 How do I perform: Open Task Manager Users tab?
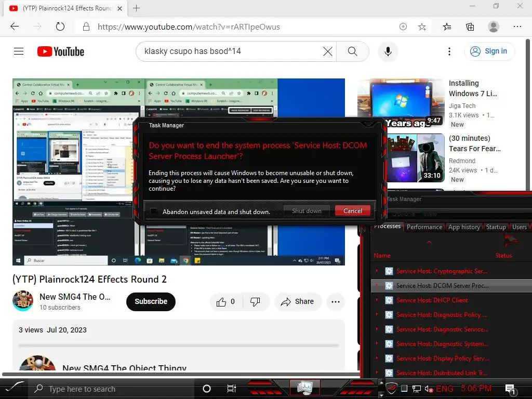coord(519,227)
